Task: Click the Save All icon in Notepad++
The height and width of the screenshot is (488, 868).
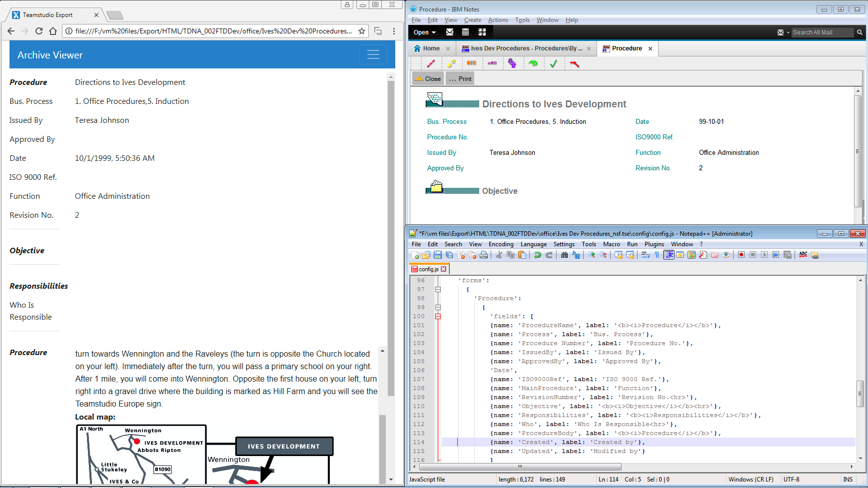Action: 449,255
